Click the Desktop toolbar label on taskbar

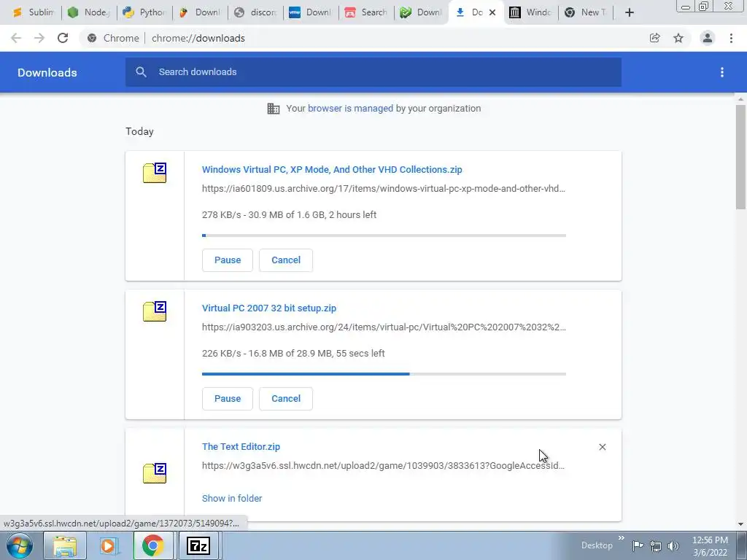597,545
